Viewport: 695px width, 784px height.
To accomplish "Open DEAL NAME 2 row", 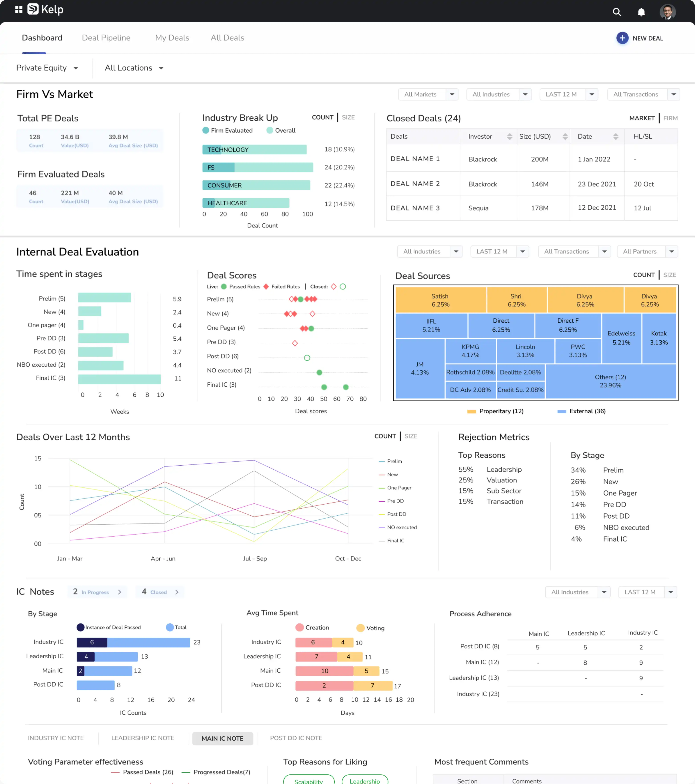I will coord(532,184).
